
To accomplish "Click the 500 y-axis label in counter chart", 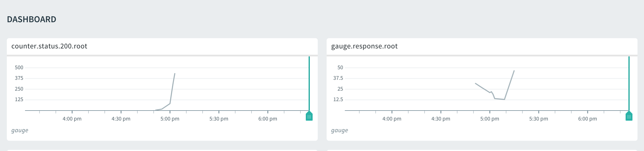I will 19,68.
